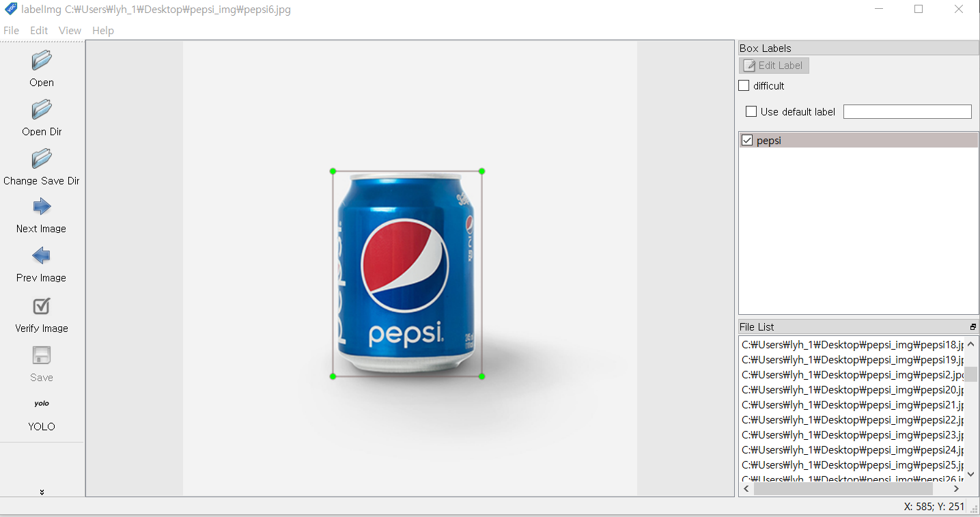Click bottom-right green box vertex
980x517 pixels.
tap(481, 376)
